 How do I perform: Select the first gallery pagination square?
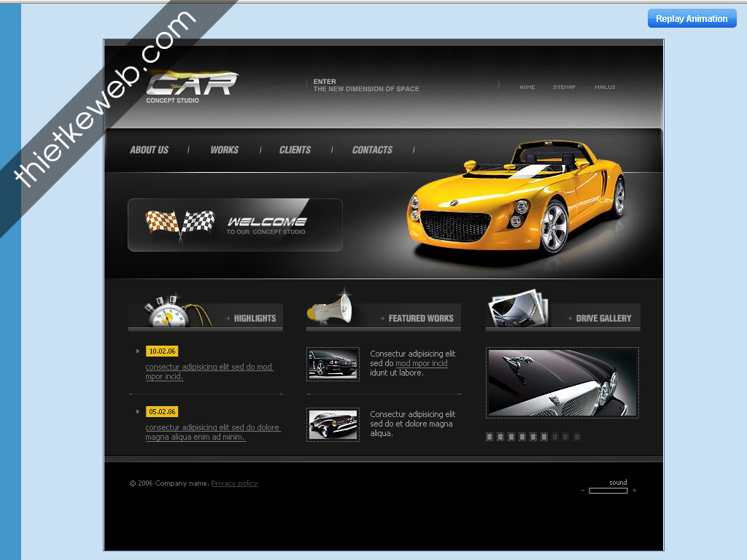pos(489,437)
